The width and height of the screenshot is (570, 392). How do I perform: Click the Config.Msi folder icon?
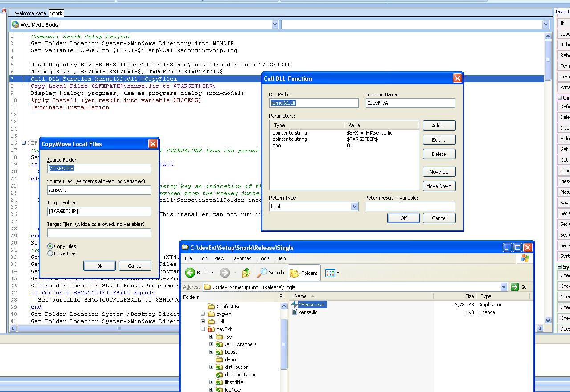click(x=211, y=306)
